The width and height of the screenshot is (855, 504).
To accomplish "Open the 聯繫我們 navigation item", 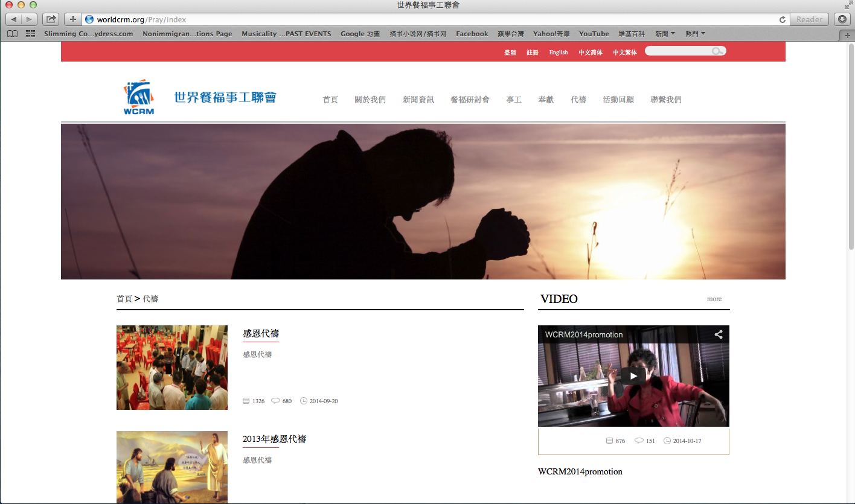I will pyautogui.click(x=666, y=100).
